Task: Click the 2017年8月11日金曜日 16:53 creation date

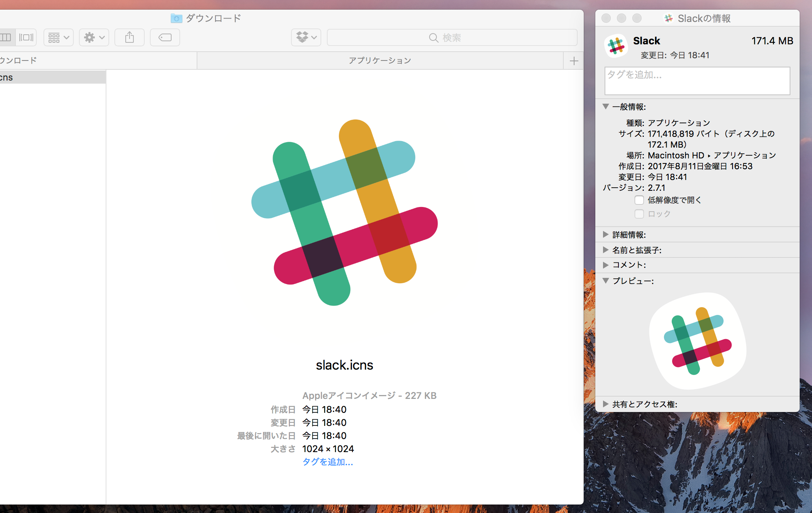Action: point(700,166)
